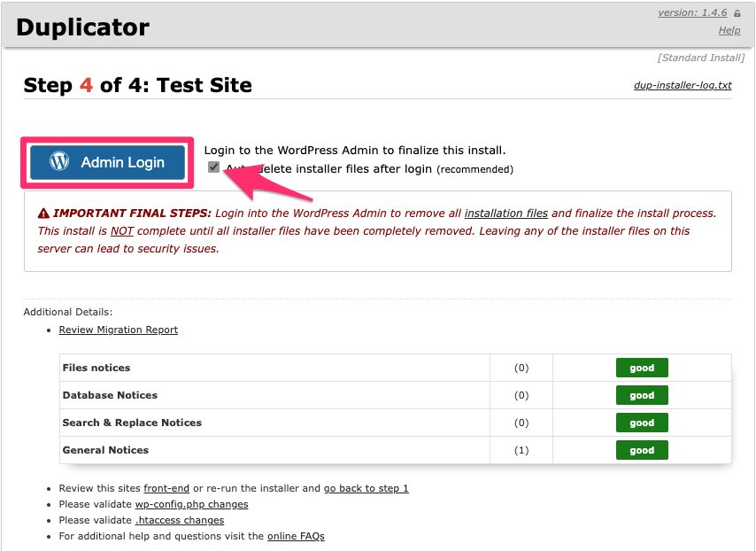Click the Step 4 of 4: Test Site heading
Screen dimensions: 756x551
[138, 85]
